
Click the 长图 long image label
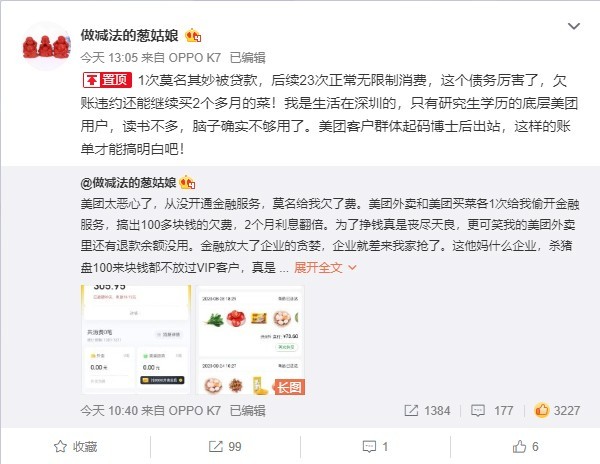click(x=289, y=387)
